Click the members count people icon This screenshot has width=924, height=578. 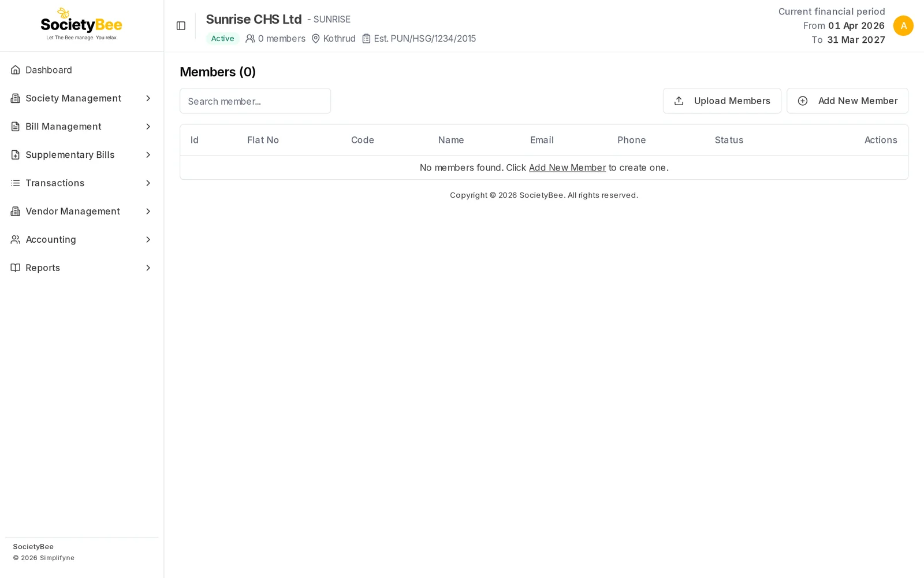[250, 39]
